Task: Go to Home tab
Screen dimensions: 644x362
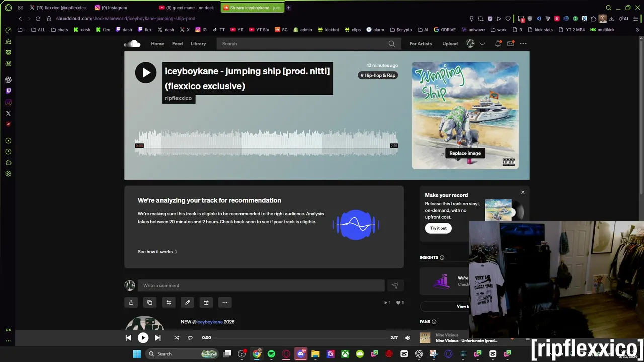Action: point(157,44)
